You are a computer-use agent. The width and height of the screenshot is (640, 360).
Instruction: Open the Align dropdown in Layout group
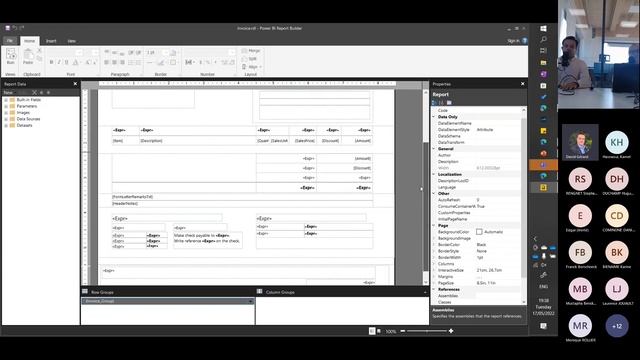coord(252,67)
